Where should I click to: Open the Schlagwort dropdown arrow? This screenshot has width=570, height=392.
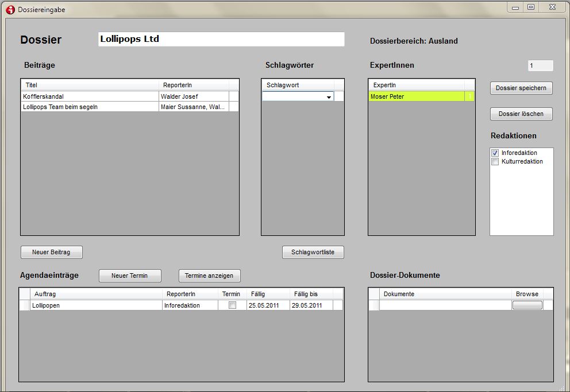pos(329,97)
